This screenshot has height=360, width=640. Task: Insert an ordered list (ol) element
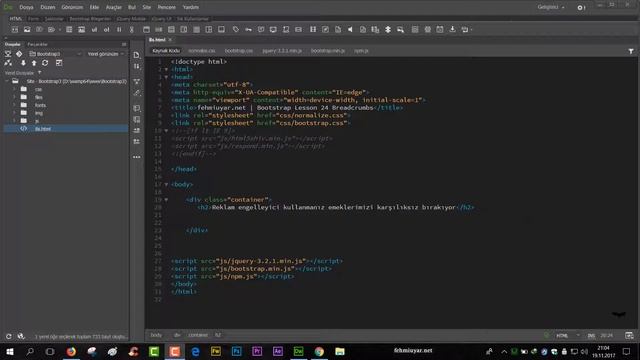pyautogui.click(x=107, y=29)
